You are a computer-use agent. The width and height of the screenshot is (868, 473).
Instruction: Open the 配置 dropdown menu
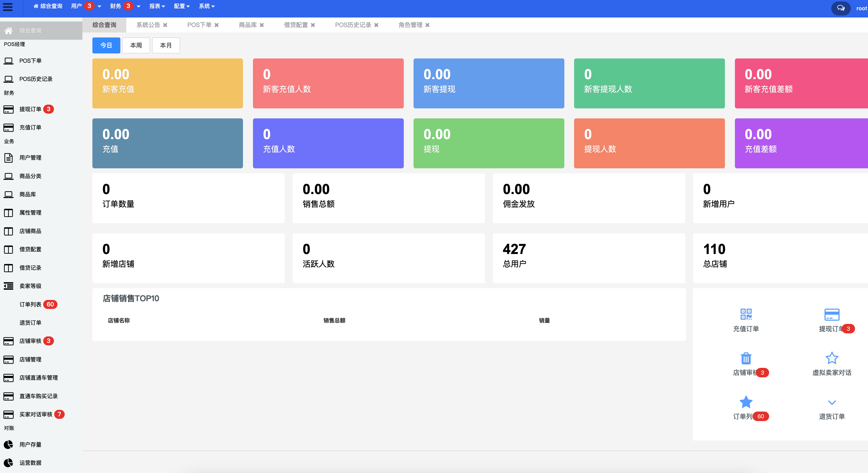coord(182,6)
